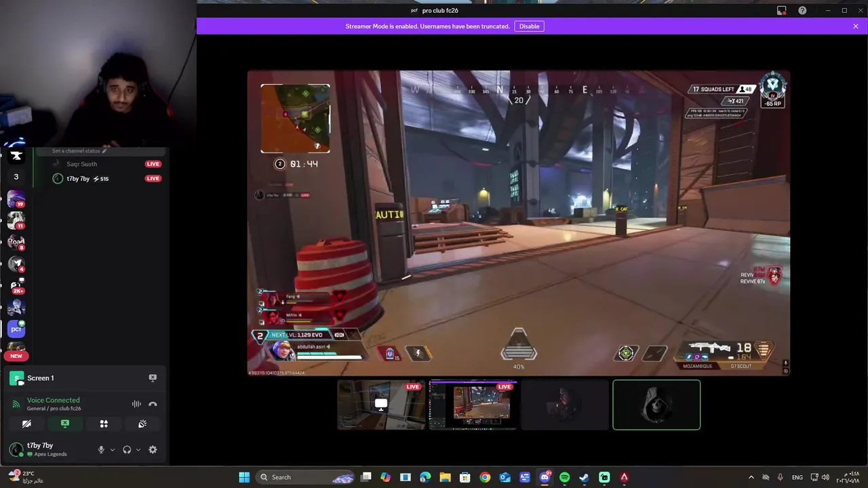868x488 pixels.
Task: Toggle noise suppression waveform icon
Action: click(x=136, y=404)
